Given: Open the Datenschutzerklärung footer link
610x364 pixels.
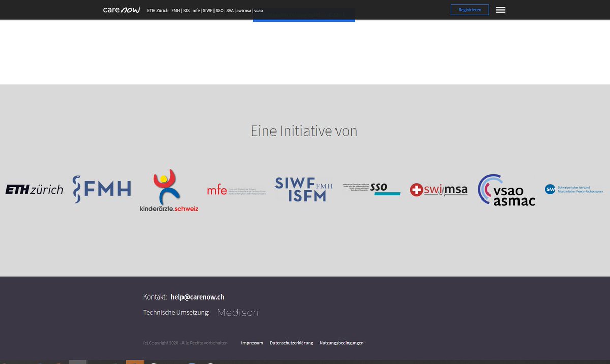Looking at the screenshot, I should (291, 343).
